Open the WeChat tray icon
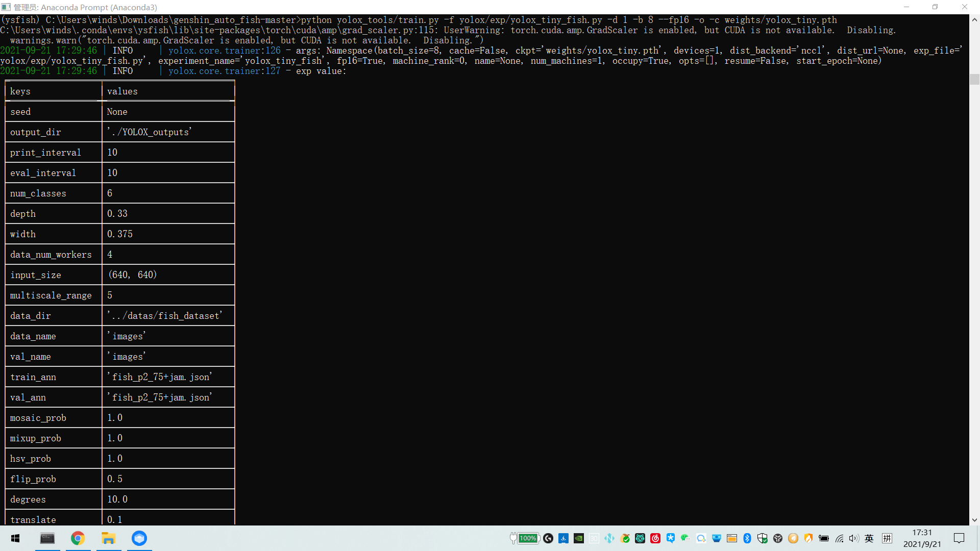This screenshot has height=551, width=980. [x=685, y=538]
